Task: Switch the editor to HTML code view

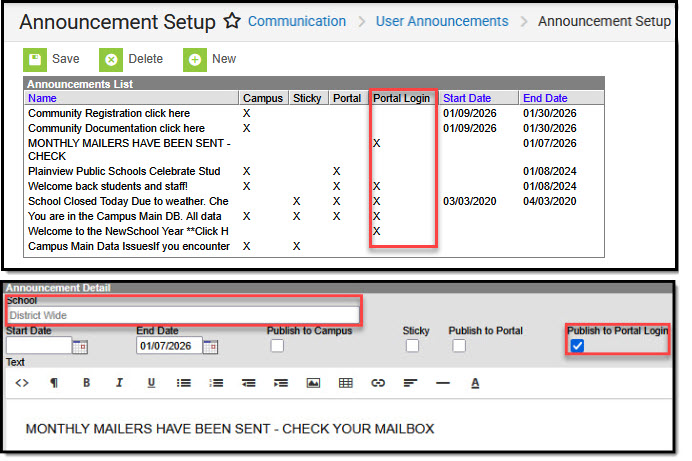Action: click(22, 383)
